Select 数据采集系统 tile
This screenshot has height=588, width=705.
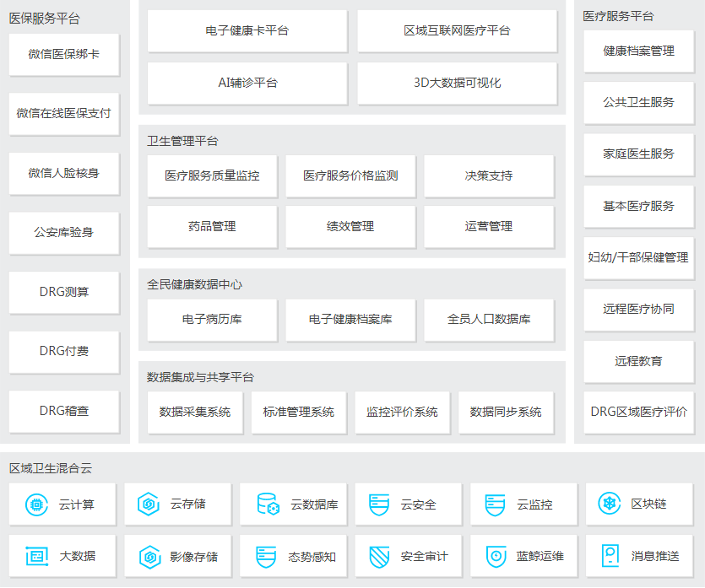point(194,413)
